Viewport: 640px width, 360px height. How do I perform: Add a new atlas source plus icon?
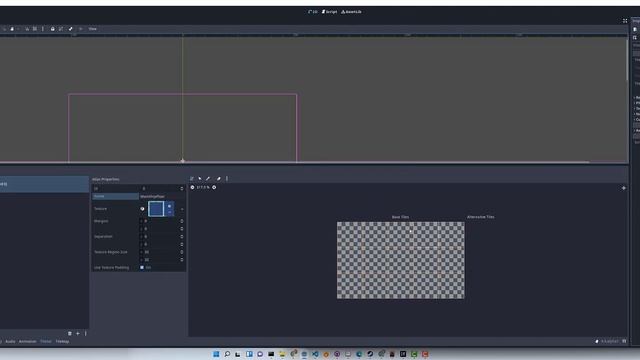coord(78,333)
